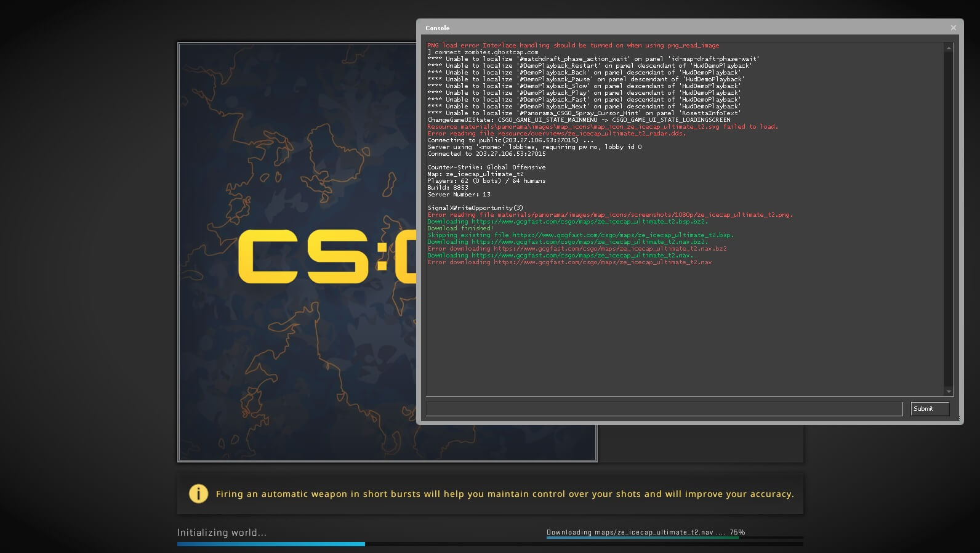Click the console scrollbar up arrow

(949, 48)
